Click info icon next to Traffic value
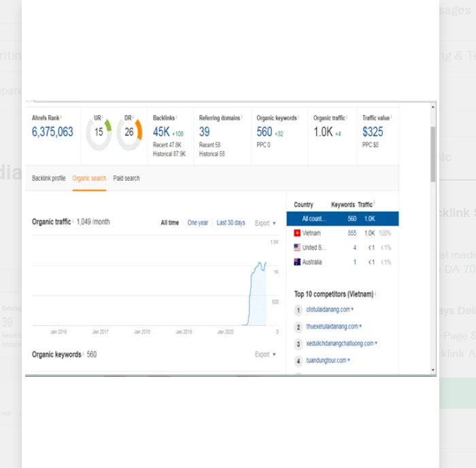Viewport: 476px width, 468px height. (x=391, y=117)
